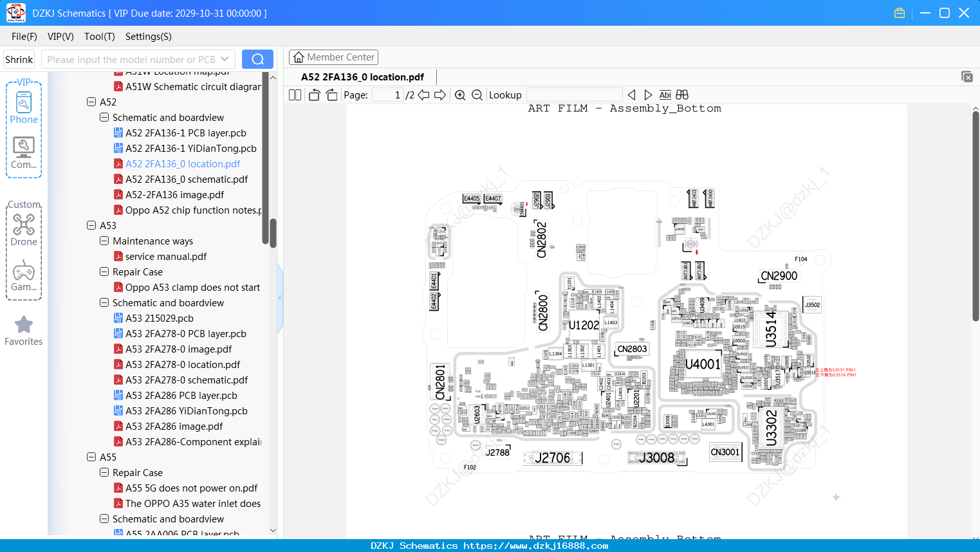980x552 pixels.
Task: Click the Member Center button
Action: 333,57
